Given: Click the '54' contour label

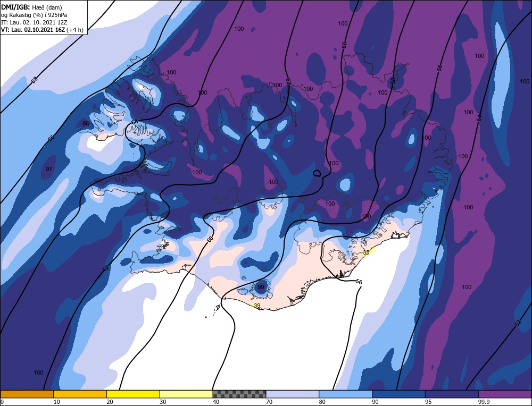Looking at the screenshot, I should pos(479,119).
